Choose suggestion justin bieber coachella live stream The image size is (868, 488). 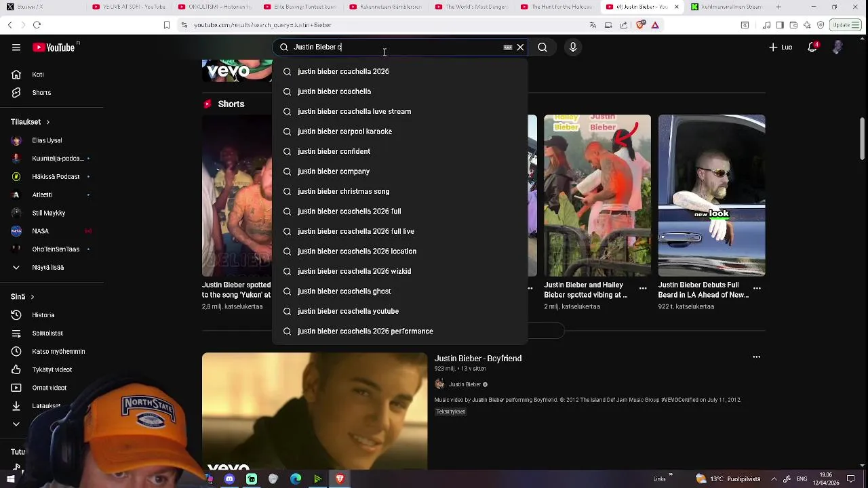(400, 111)
